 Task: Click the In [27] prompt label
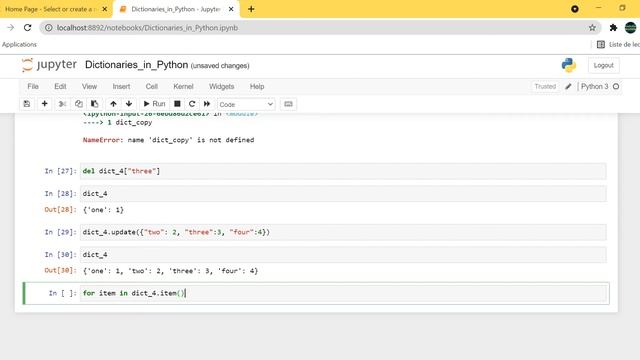60,171
